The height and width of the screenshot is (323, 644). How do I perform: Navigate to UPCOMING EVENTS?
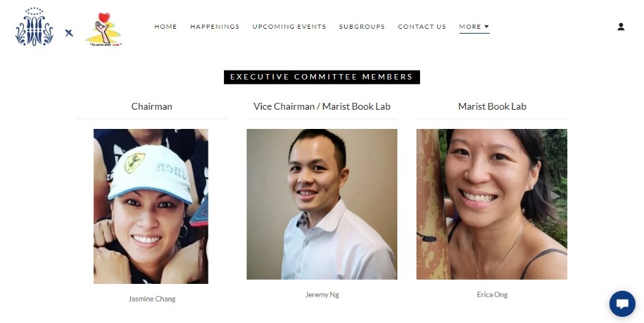click(289, 27)
